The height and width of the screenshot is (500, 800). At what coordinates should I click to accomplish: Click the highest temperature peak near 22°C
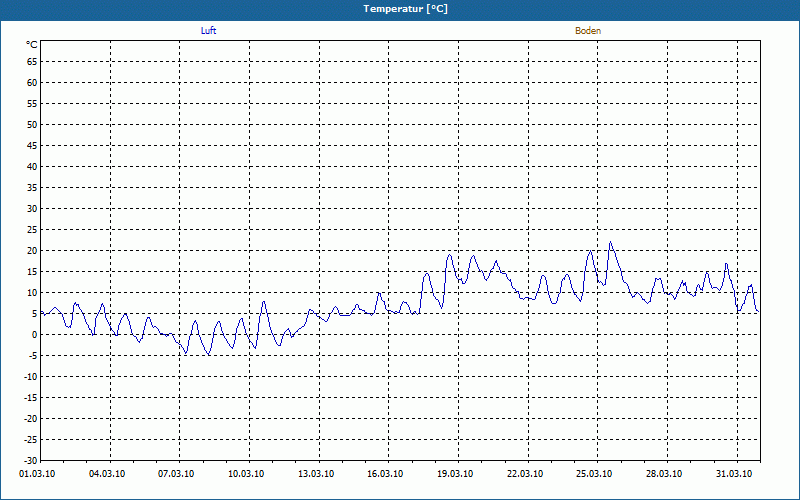pyautogui.click(x=610, y=242)
